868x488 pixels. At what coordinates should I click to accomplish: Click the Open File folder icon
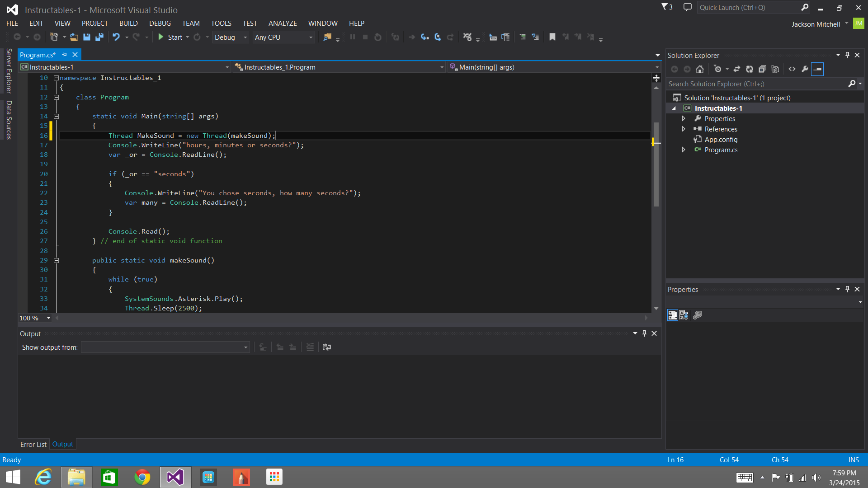pyautogui.click(x=74, y=37)
